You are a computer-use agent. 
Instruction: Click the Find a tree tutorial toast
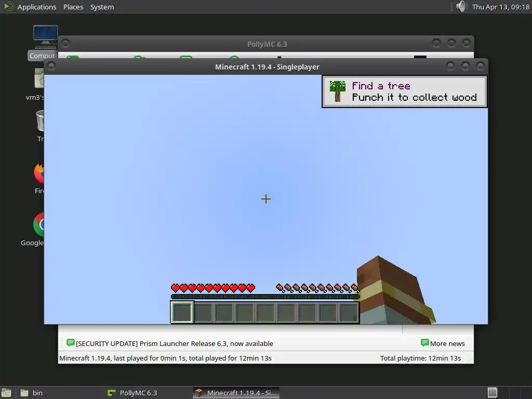point(404,91)
